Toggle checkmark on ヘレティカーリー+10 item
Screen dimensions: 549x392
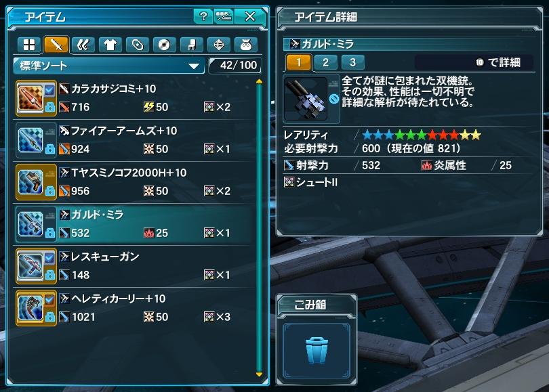[49, 300]
